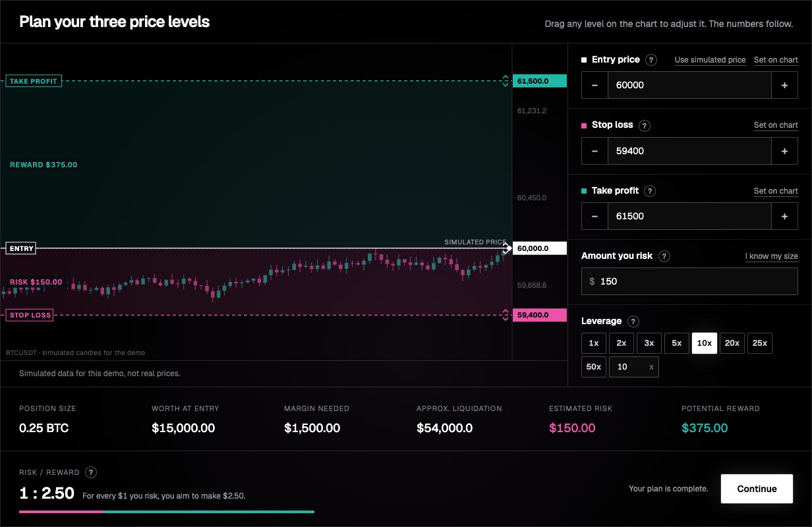Click the 61,500.0 take profit price tag
Image resolution: width=812 pixels, height=527 pixels.
pyautogui.click(x=539, y=81)
